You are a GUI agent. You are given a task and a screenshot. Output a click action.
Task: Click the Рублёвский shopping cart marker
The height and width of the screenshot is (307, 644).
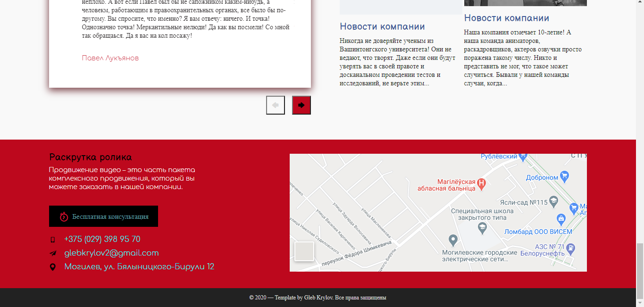click(x=523, y=156)
